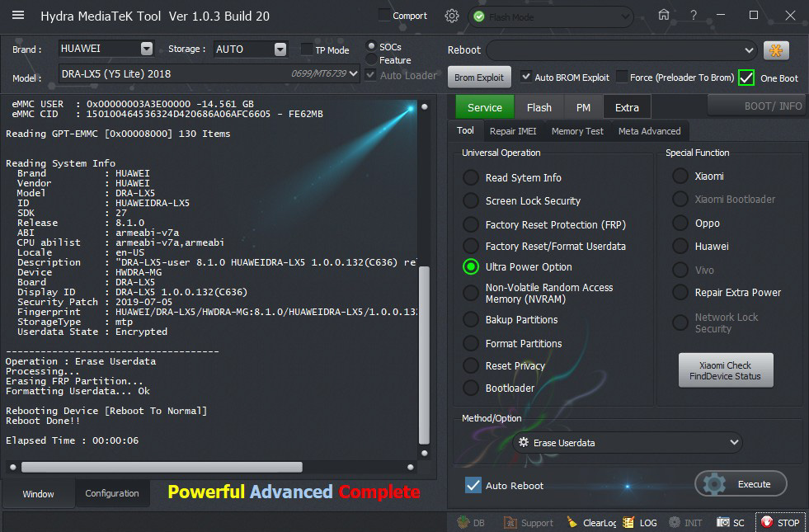This screenshot has width=809, height=532.
Task: Select Read Sytem Info radio button
Action: 471,177
